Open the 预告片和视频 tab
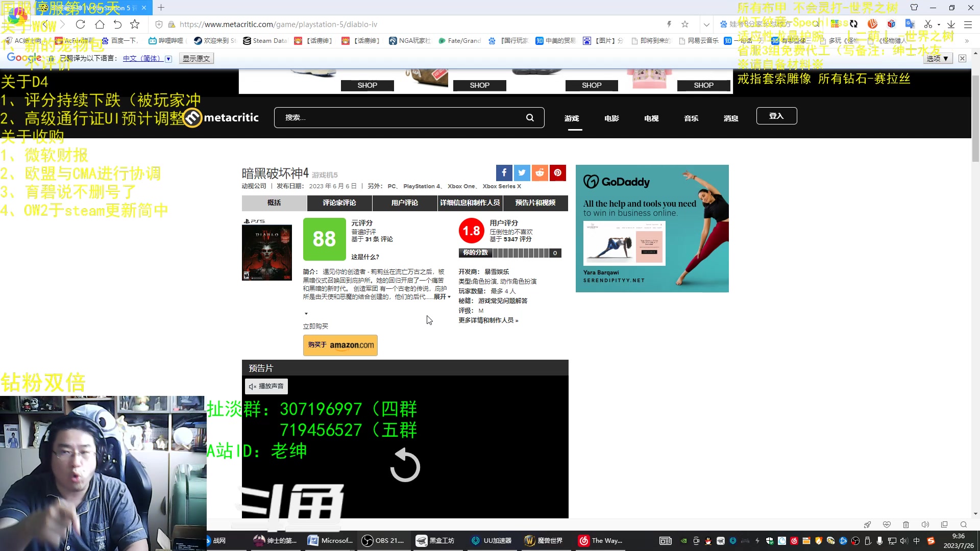The width and height of the screenshot is (980, 551). click(x=535, y=203)
